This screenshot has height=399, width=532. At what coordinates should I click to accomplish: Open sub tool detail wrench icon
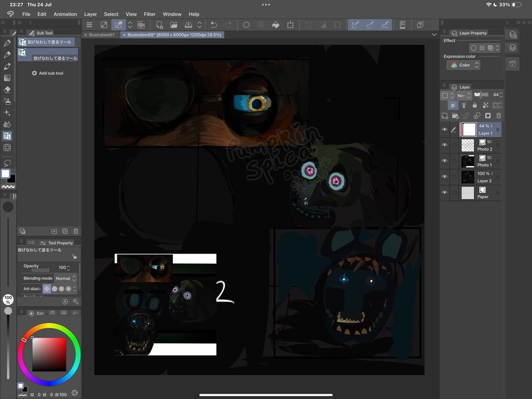pyautogui.click(x=76, y=301)
